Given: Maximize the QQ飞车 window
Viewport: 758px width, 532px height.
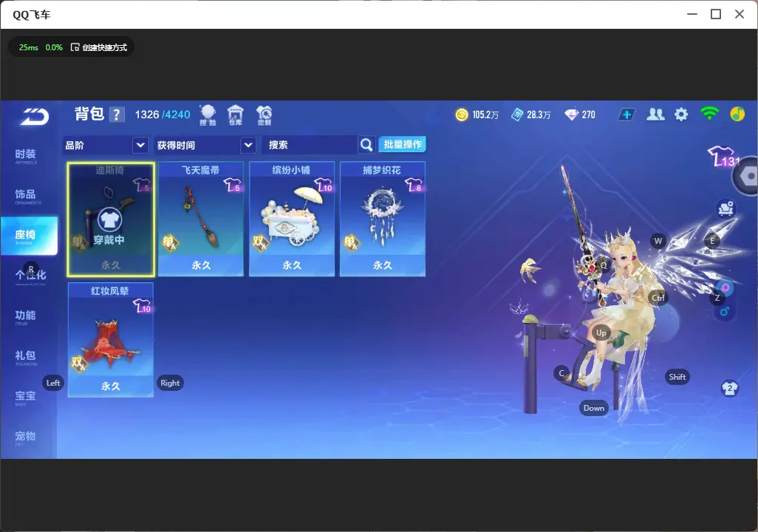Looking at the screenshot, I should [x=716, y=15].
